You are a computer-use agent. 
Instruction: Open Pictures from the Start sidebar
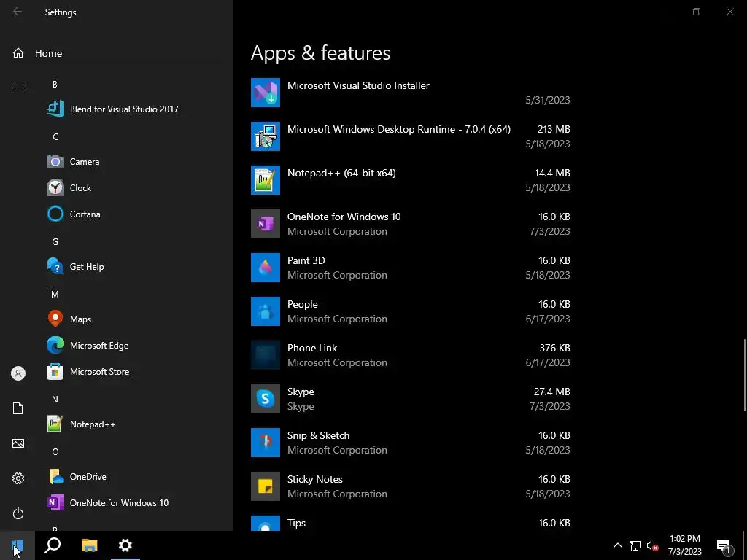18,443
